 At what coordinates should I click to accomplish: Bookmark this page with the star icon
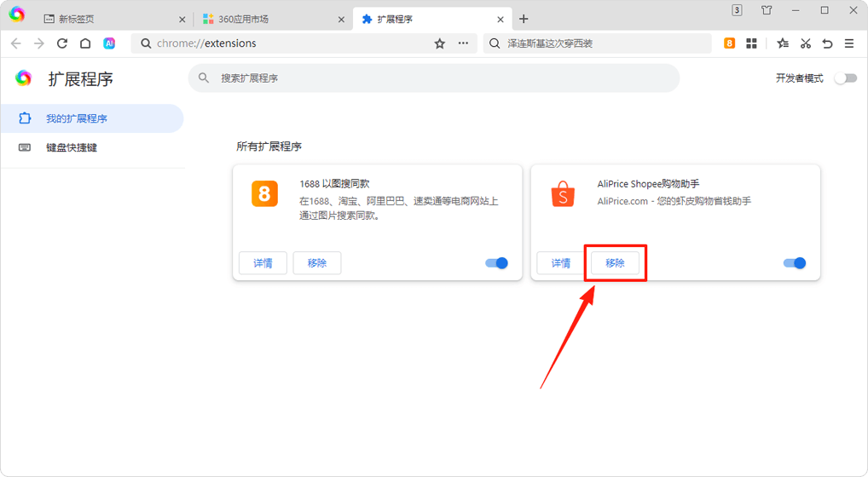pos(440,43)
